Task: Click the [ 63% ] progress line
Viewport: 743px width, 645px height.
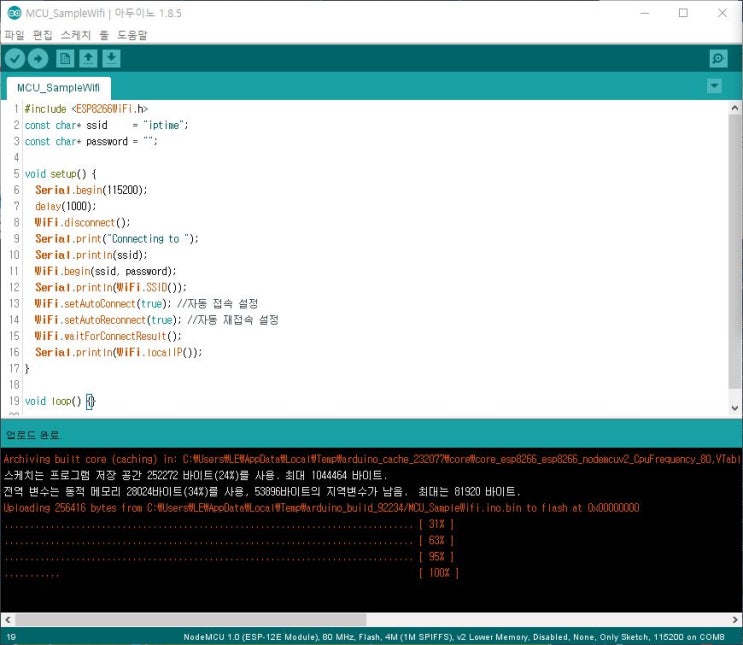Action: [229, 540]
